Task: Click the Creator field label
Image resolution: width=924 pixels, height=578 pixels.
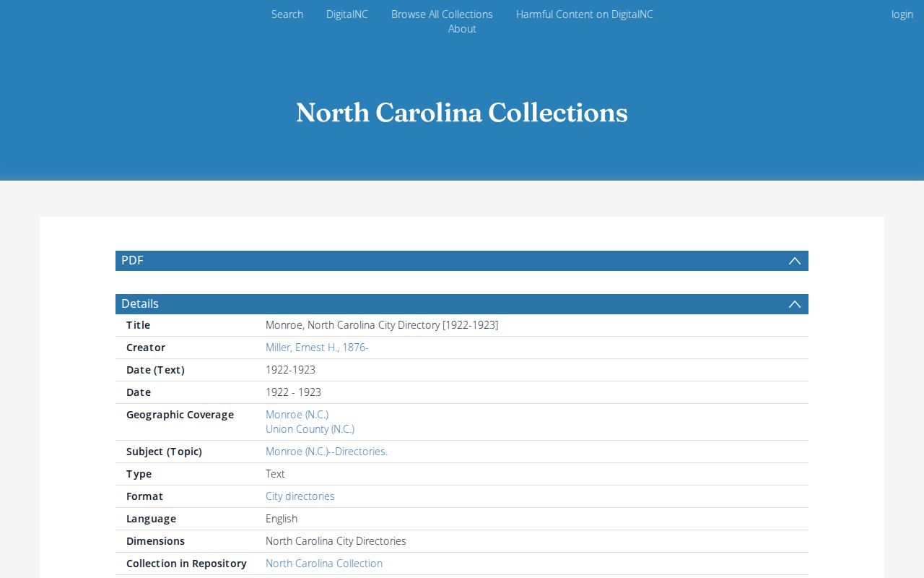Action: [x=146, y=348]
